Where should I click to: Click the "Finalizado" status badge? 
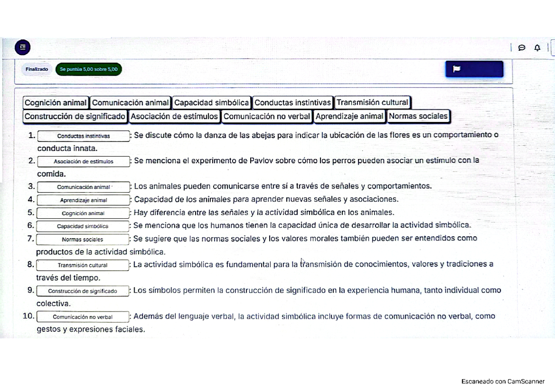[36, 68]
